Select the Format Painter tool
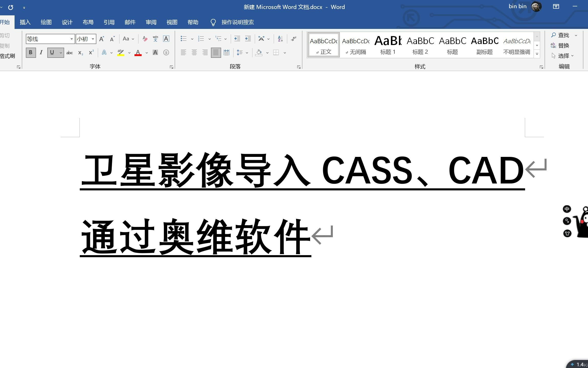The image size is (588, 368). 8,56
